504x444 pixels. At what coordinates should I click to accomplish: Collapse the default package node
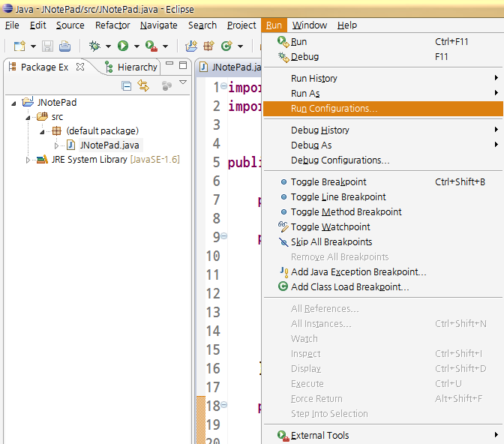(x=42, y=132)
